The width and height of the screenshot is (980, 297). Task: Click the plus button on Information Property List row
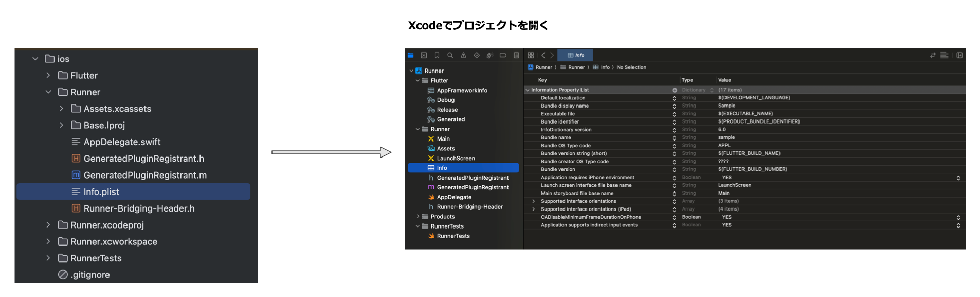click(x=675, y=90)
